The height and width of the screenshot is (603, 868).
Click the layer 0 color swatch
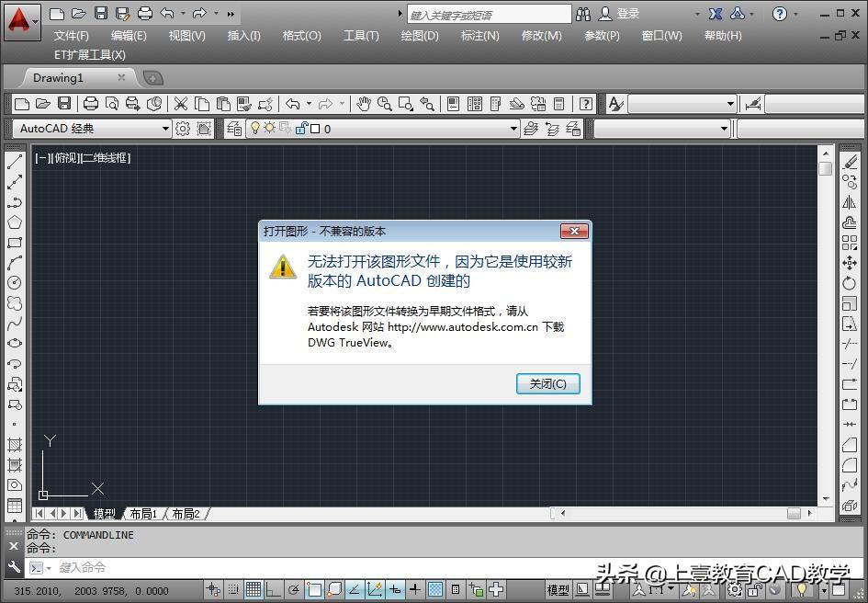[313, 129]
